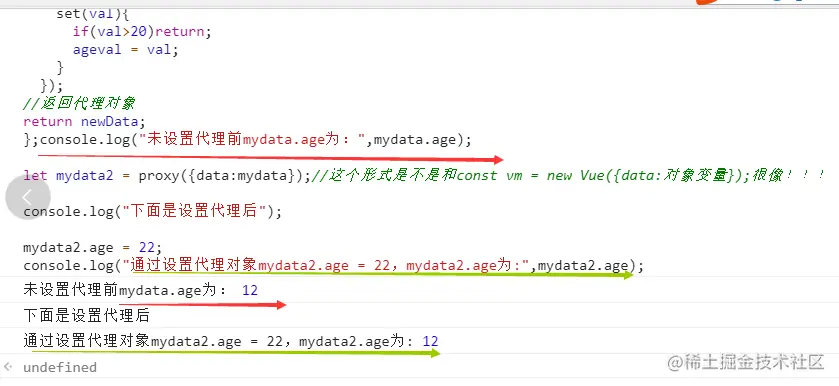The height and width of the screenshot is (386, 839).
Task: Click the green comment "//返回代理对象"
Action: [79, 103]
